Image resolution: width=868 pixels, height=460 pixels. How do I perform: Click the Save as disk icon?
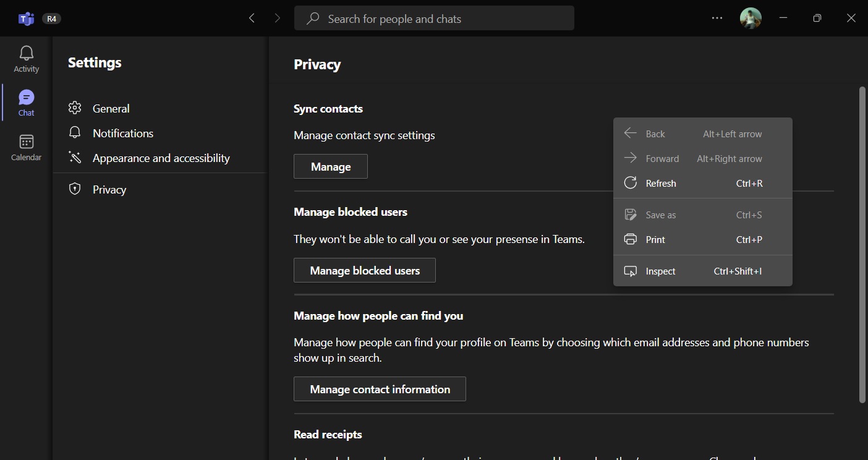630,215
